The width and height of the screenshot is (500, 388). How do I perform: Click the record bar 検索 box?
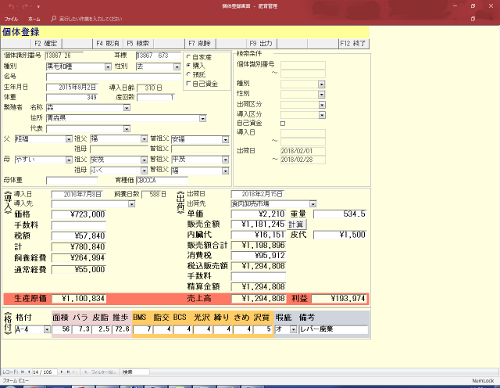pos(135,372)
